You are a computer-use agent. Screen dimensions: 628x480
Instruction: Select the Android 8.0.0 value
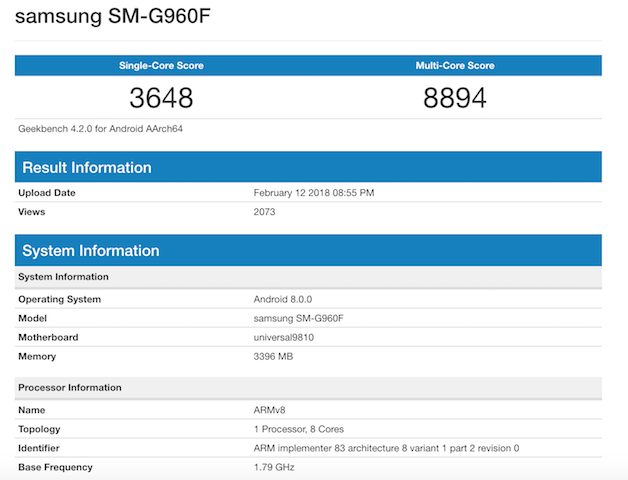283,299
